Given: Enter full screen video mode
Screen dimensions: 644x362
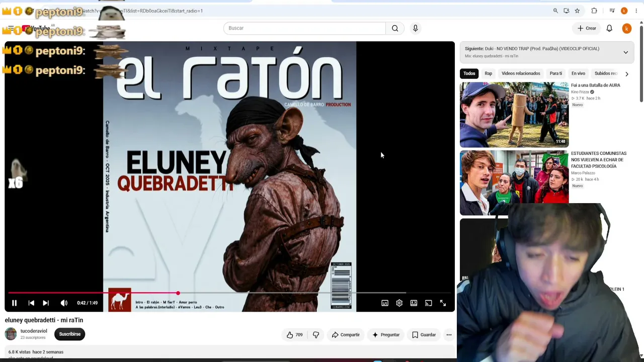Looking at the screenshot, I should coord(443,303).
